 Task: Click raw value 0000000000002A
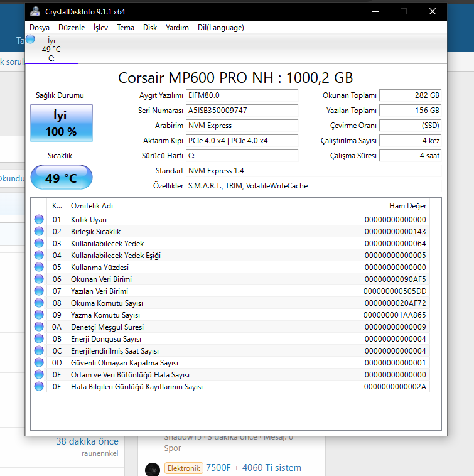pyautogui.click(x=395, y=387)
